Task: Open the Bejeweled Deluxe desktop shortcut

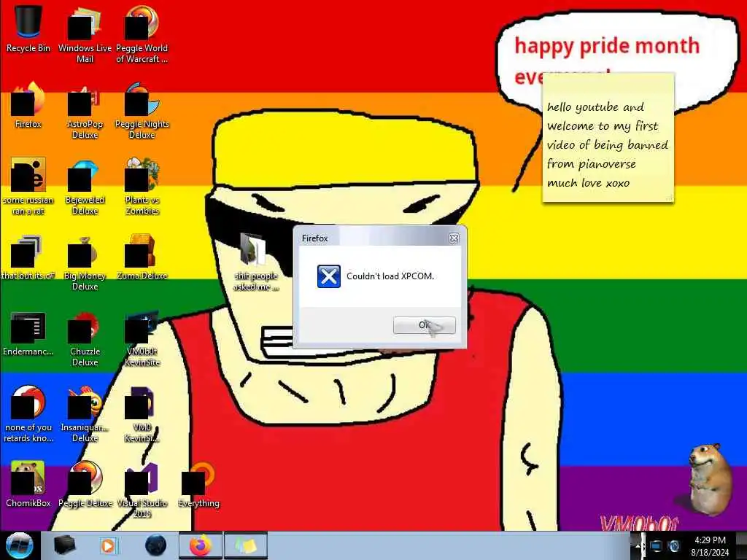Action: [x=85, y=187]
